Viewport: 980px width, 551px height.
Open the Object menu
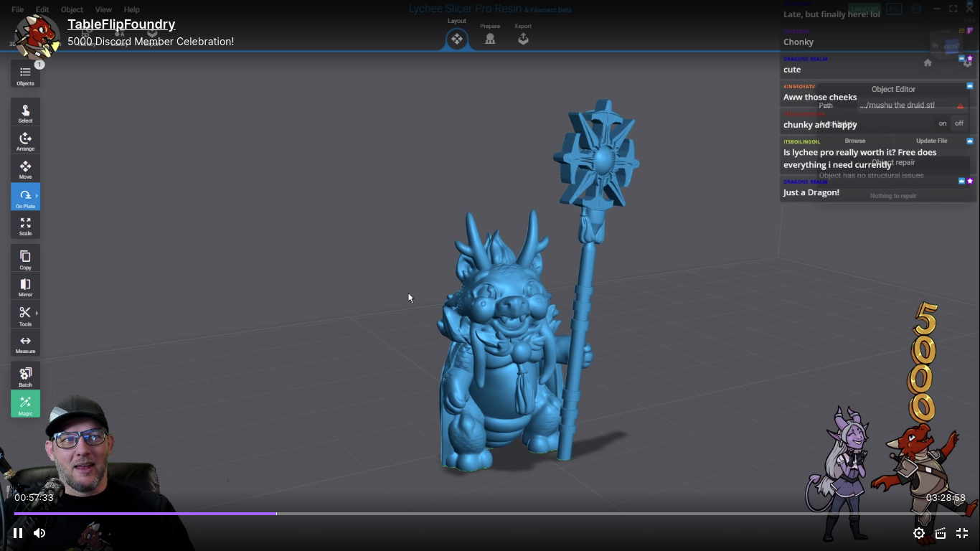[x=72, y=10]
